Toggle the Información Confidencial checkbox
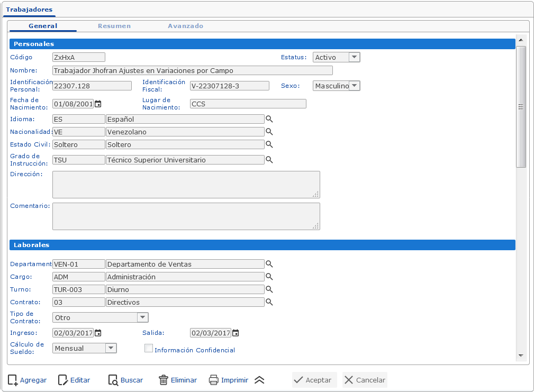 [149, 348]
